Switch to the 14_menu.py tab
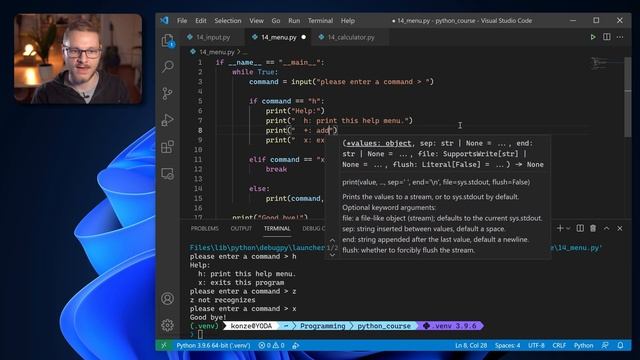Screen dimensions: 640x360 [279, 37]
